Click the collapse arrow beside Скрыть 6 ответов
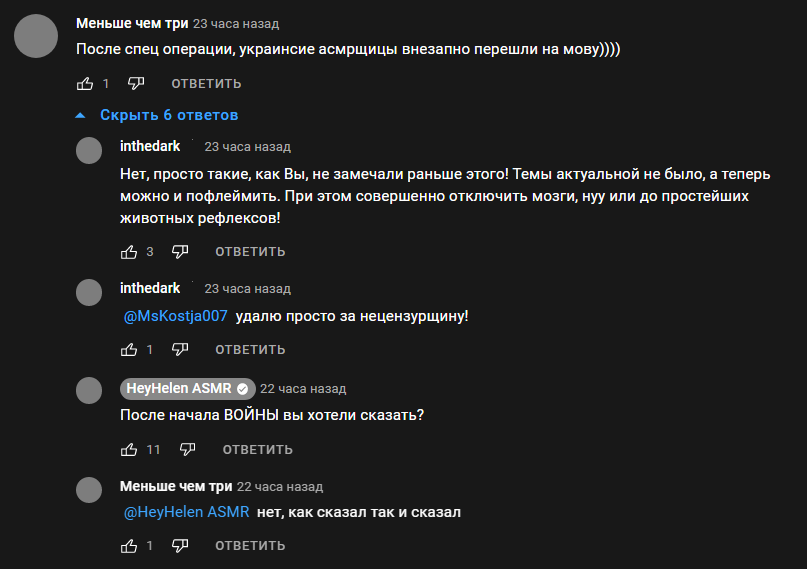This screenshot has width=807, height=569. (80, 115)
